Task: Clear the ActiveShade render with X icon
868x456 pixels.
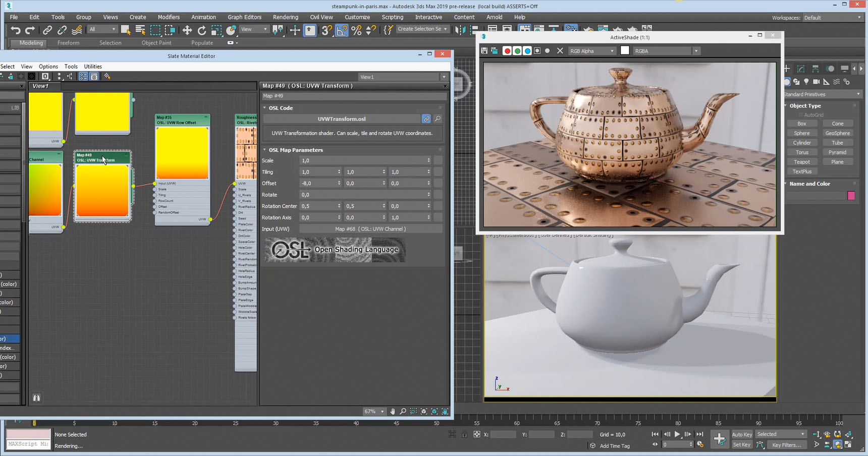Action: click(x=560, y=51)
